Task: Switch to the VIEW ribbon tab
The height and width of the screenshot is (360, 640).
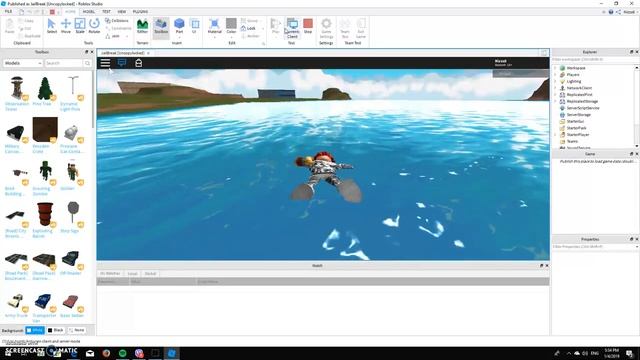Action: (122, 11)
